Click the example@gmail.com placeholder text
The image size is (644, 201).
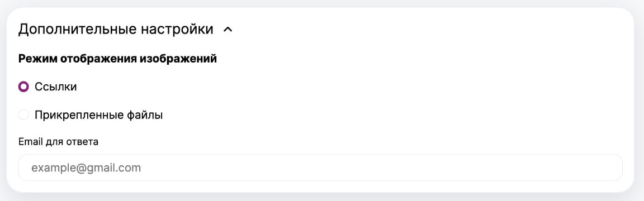[x=86, y=167]
